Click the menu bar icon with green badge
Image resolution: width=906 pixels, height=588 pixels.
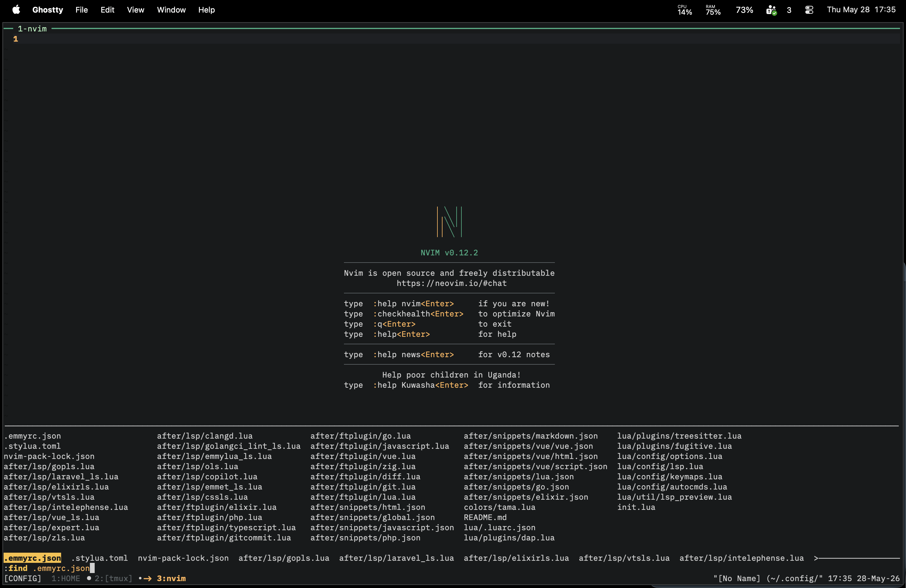pos(771,10)
